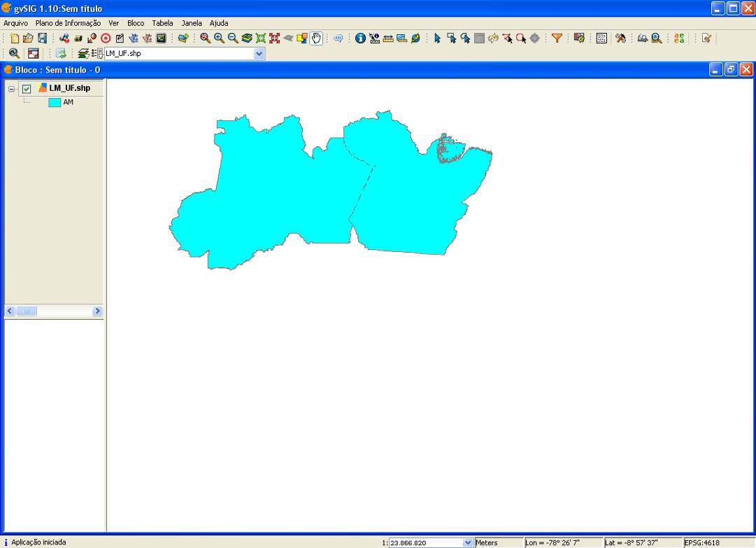Click the hammer and wrench preferences icon
Viewport: 756px width, 548px height.
620,38
